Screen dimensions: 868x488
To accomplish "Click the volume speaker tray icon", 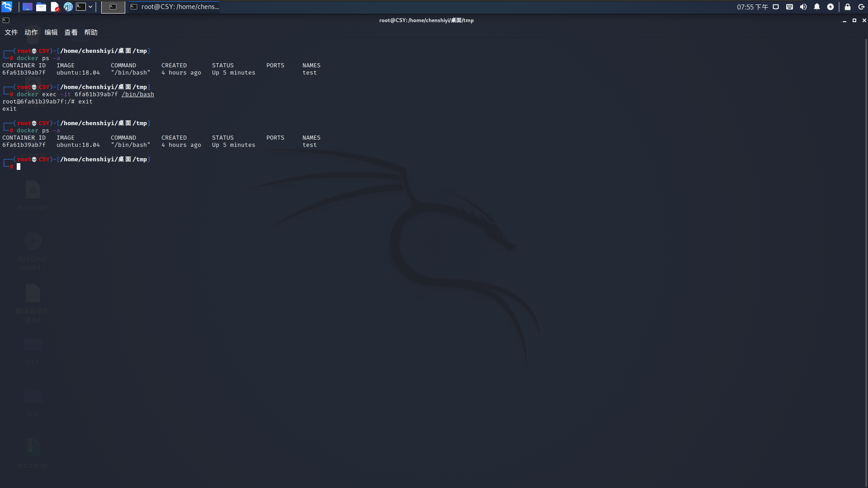I will pyautogui.click(x=803, y=7).
